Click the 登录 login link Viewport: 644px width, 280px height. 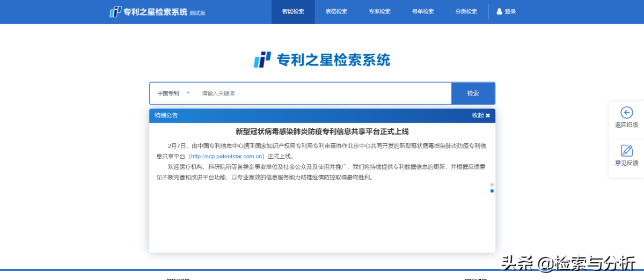point(510,11)
